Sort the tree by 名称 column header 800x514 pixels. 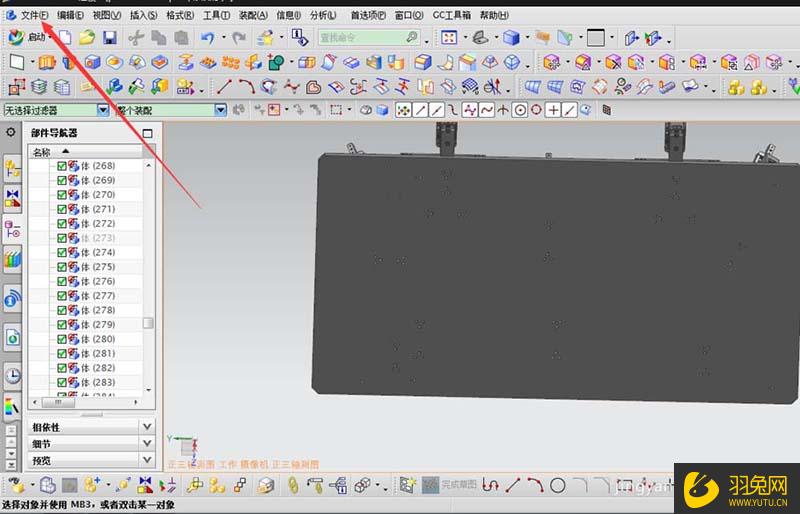click(42, 152)
